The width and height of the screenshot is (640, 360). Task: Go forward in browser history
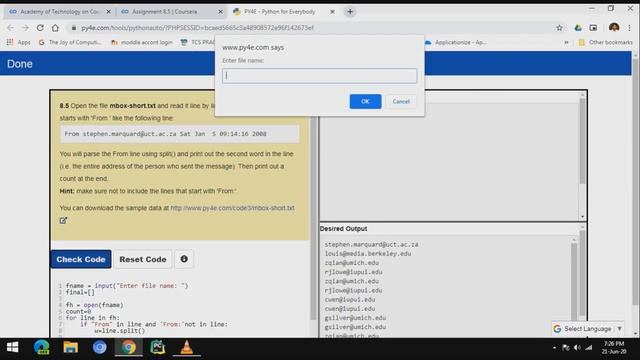pyautogui.click(x=25, y=28)
